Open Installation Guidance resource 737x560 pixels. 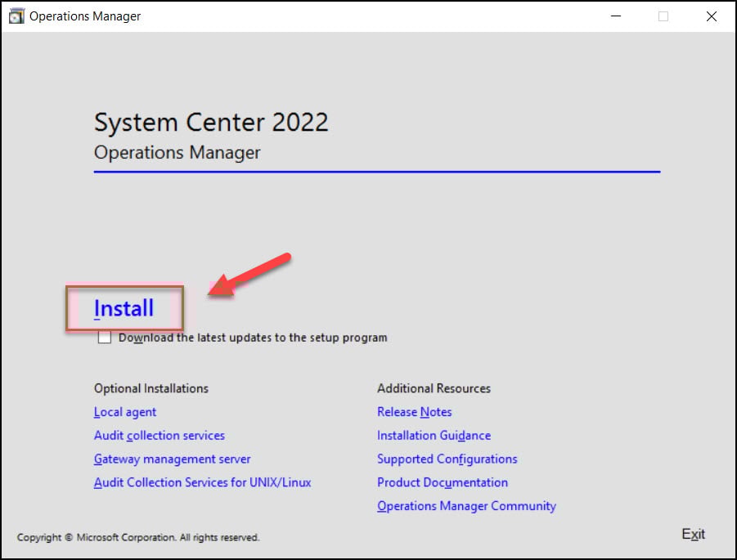[434, 436]
